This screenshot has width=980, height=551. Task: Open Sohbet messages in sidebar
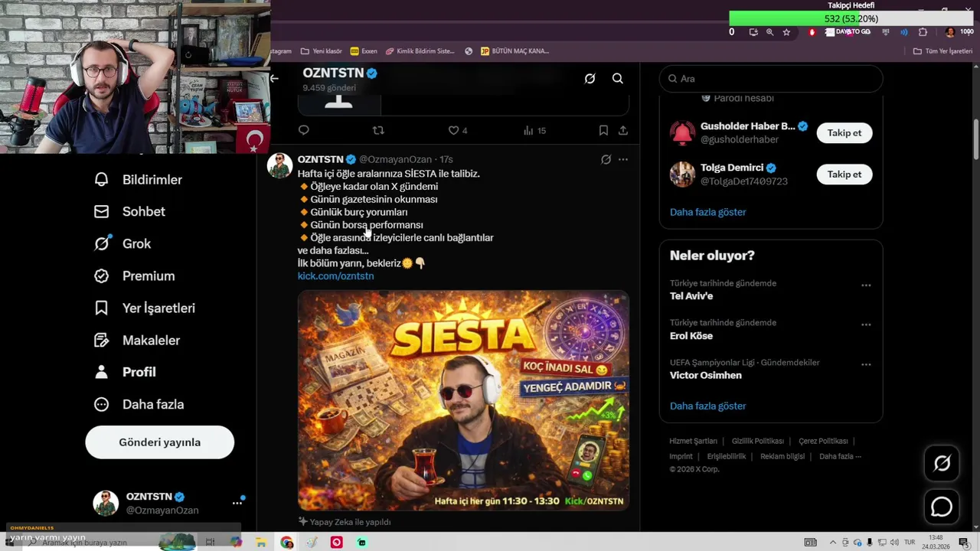click(x=129, y=212)
